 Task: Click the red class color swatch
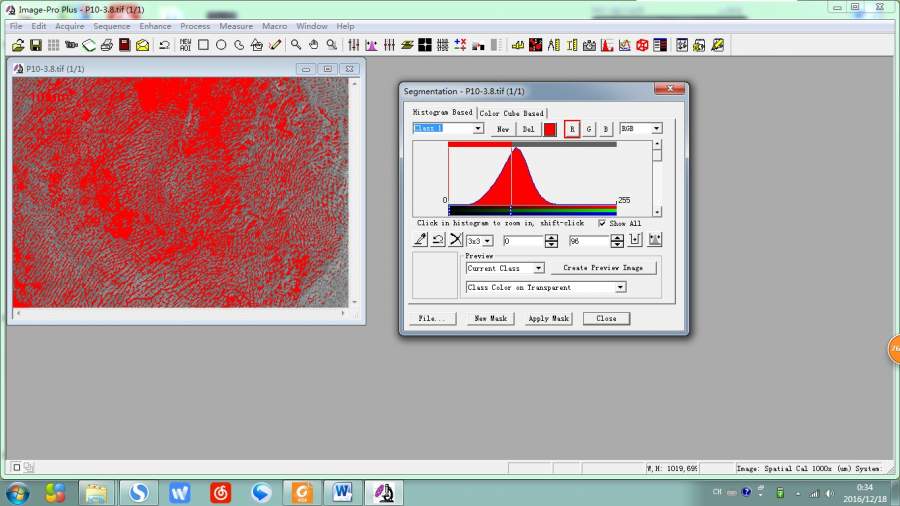550,129
